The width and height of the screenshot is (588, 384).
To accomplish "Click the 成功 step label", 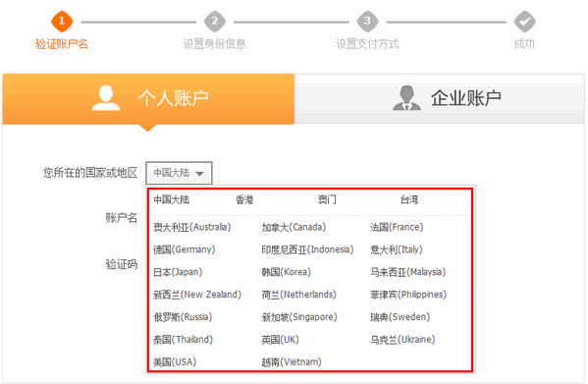I will [524, 44].
